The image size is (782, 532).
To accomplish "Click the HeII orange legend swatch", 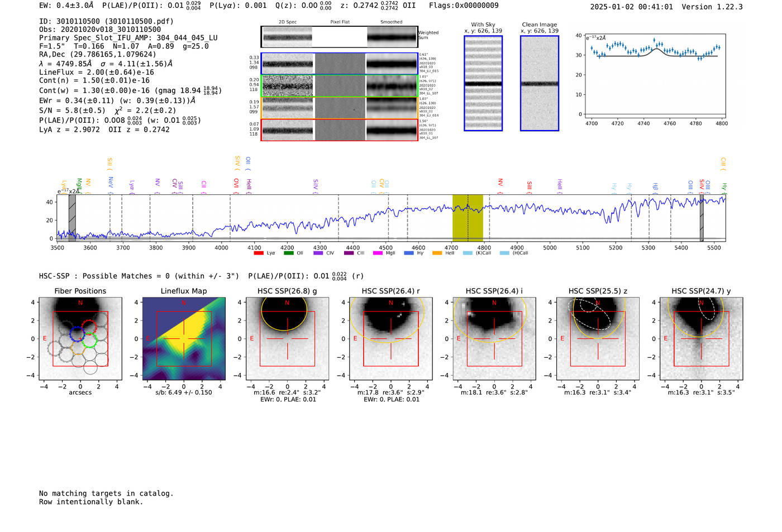I will [x=437, y=253].
